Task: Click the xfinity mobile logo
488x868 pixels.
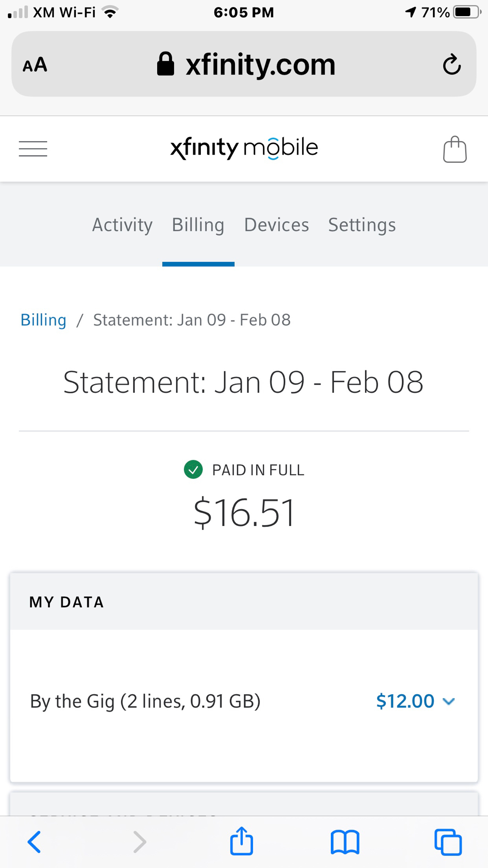Action: (244, 148)
